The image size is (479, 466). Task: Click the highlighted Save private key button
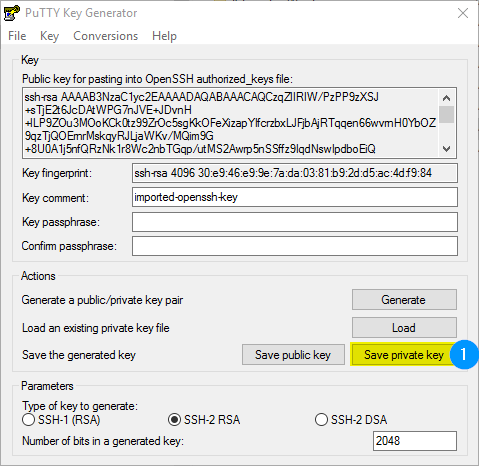(402, 355)
